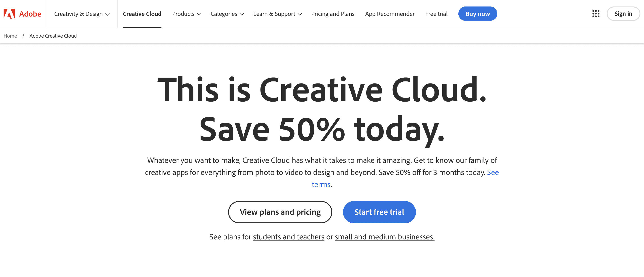Open Pricing and Plans
This screenshot has height=277, width=644.
tap(333, 14)
